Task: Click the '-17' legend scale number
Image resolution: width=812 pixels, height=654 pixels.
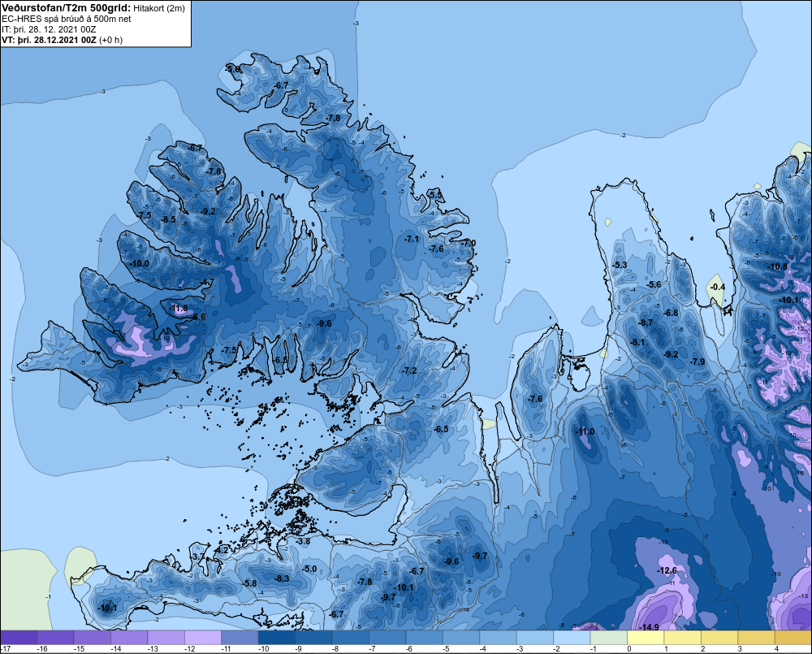Action: pos(6,649)
